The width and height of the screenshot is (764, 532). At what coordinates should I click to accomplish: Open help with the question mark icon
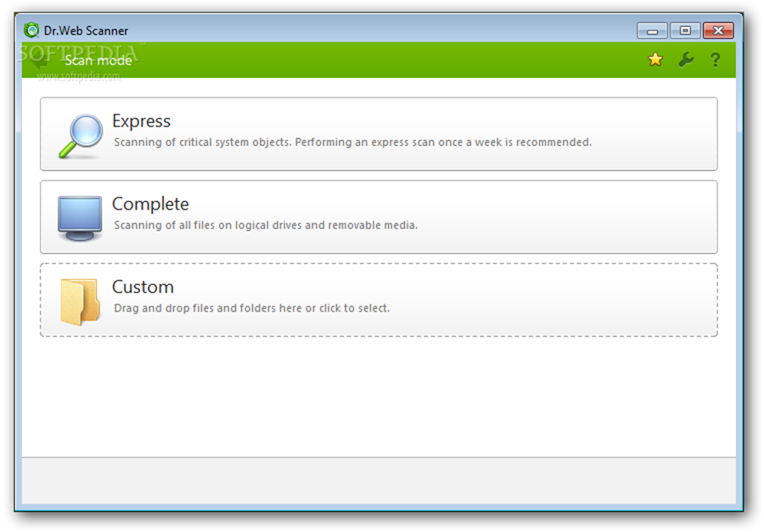pos(715,59)
